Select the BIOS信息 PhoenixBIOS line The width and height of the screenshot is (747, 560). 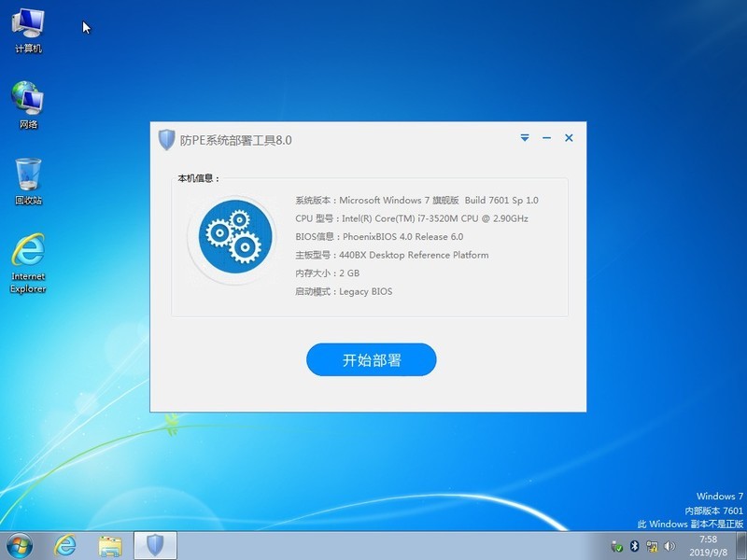pos(379,237)
